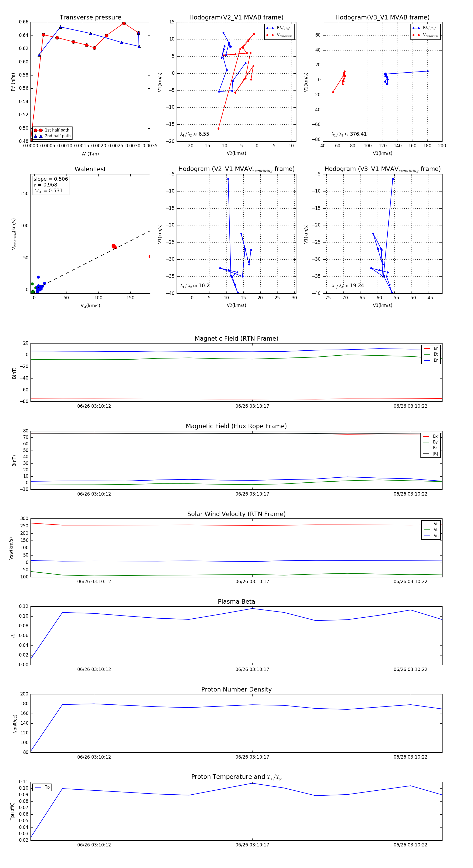The width and height of the screenshot is (473, 868).
Task: Click the Solar Wind Velocity (RTN Frame) title
Action: 236,514
